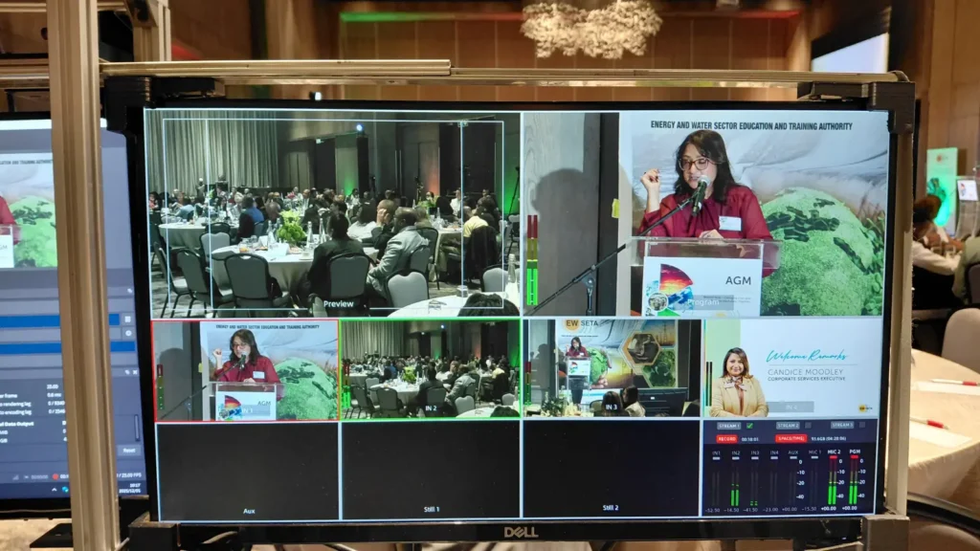Toggle the MIC 1 audio channel indicator
Screen dimensions: 980x551
click(815, 457)
